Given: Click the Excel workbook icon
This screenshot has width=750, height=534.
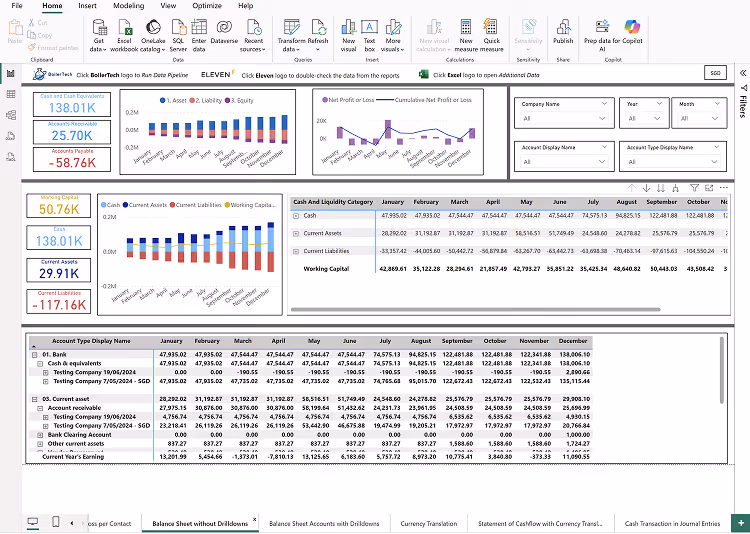Looking at the screenshot, I should pyautogui.click(x=124, y=36).
